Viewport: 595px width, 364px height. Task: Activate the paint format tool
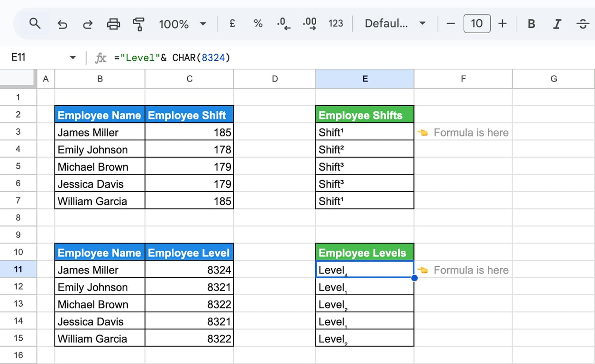tap(138, 24)
